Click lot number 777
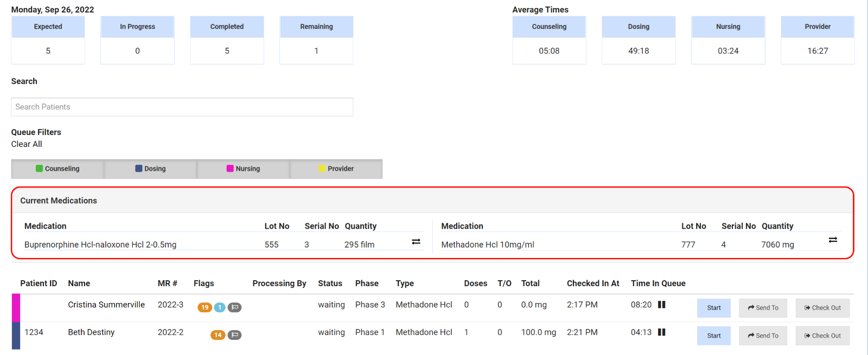The height and width of the screenshot is (355, 868). click(688, 244)
